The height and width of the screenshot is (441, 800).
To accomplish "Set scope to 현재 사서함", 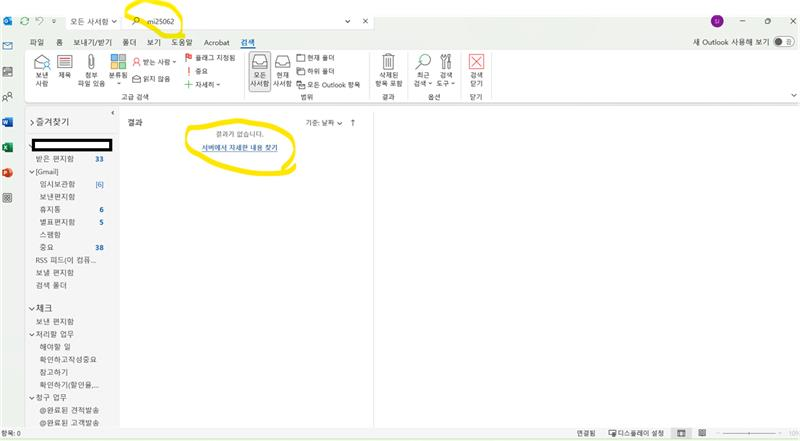I will click(282, 71).
